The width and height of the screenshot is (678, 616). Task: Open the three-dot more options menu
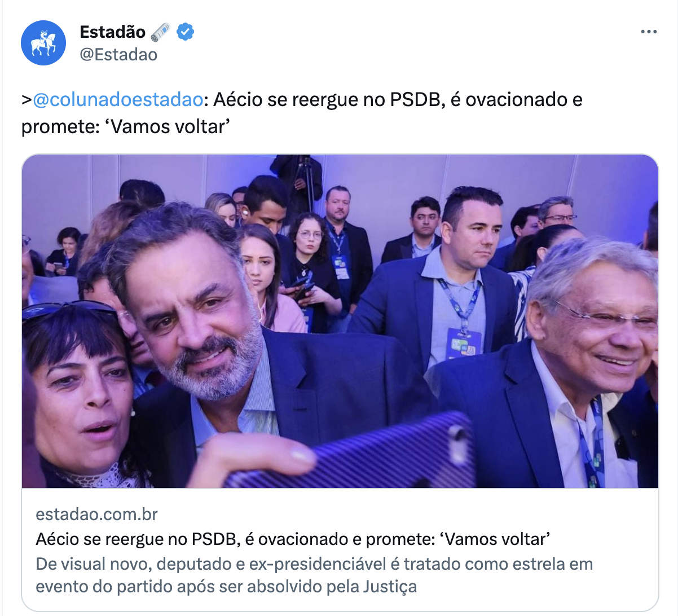pyautogui.click(x=649, y=32)
